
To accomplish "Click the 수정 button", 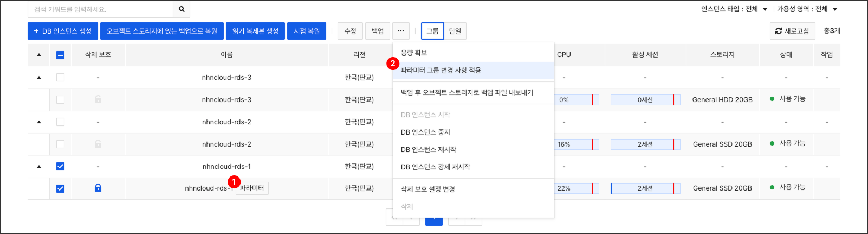I will 350,31.
